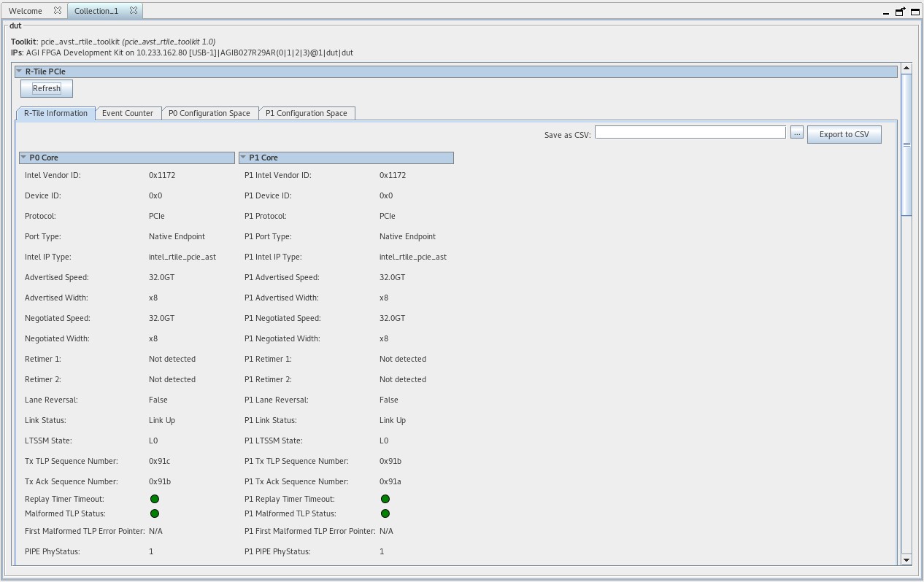Close the Collection_1 tab

click(134, 11)
